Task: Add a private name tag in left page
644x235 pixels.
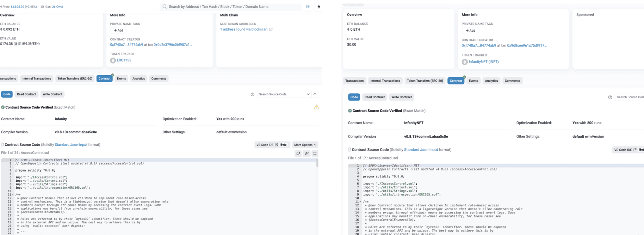Action: point(118,31)
